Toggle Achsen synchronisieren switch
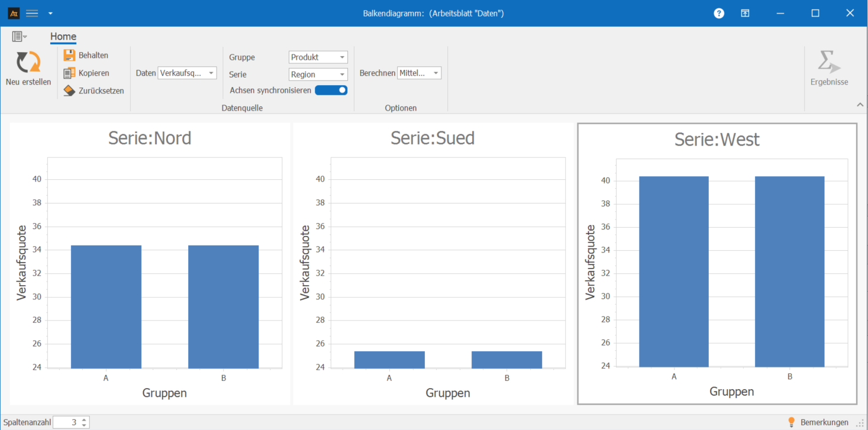The image size is (868, 430). (x=331, y=90)
